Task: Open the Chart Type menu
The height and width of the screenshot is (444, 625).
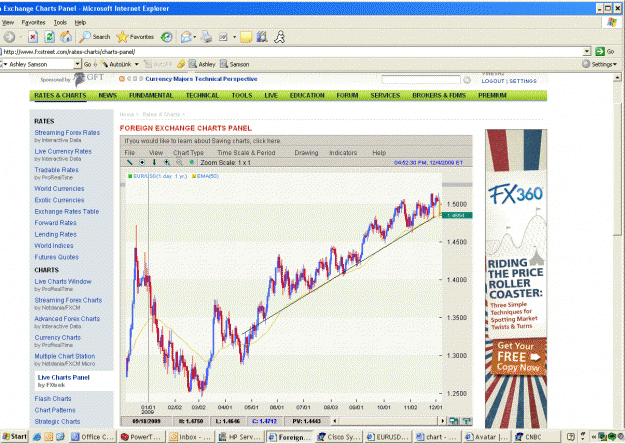Action: (188, 153)
